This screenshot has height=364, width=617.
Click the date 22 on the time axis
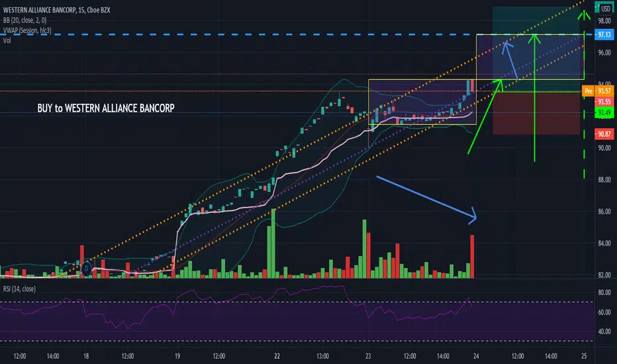[x=277, y=356]
